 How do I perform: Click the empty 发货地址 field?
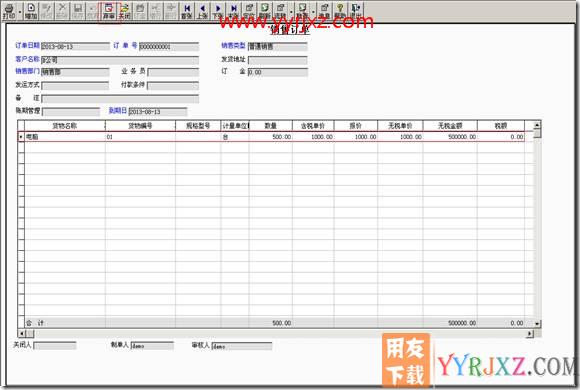click(x=278, y=60)
